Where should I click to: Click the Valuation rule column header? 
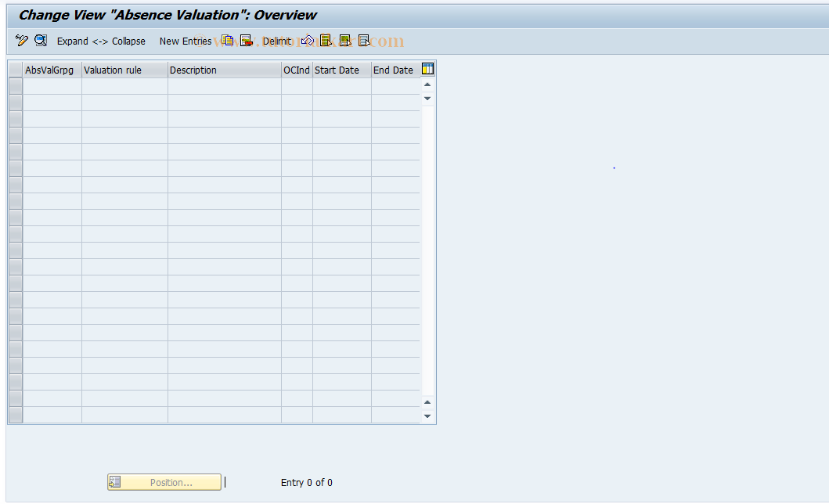coord(124,70)
